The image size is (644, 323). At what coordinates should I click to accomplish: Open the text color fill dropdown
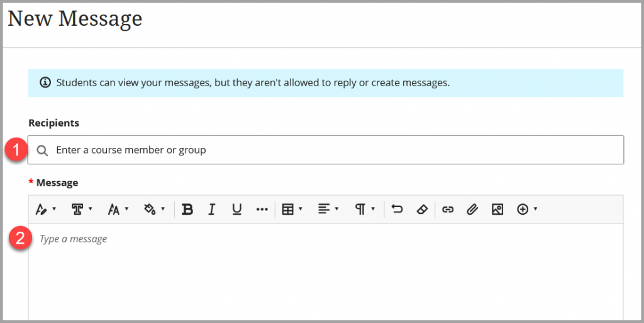[154, 210]
